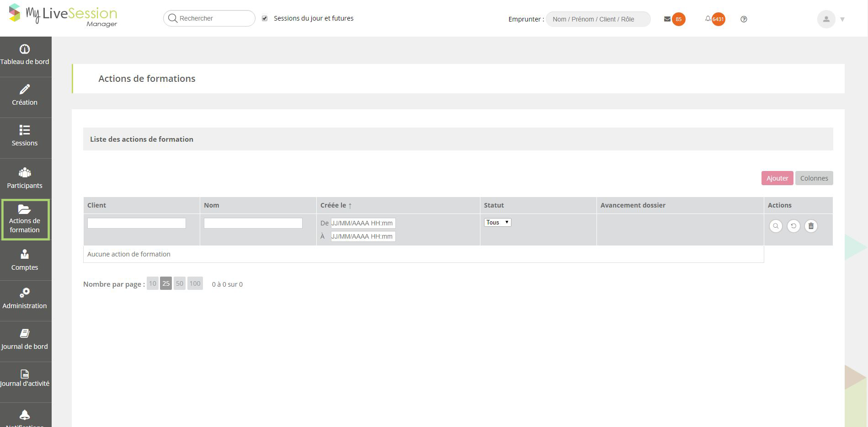Viewport: 868px width, 427px height.
Task: Sort by the Nom column
Action: (x=212, y=205)
